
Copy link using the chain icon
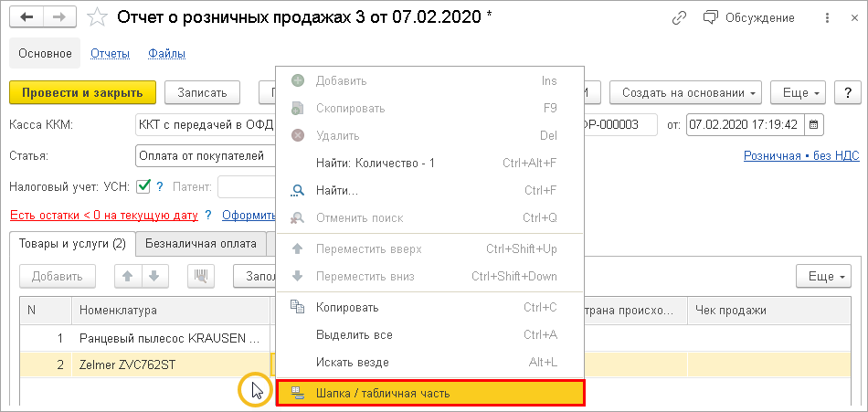point(679,18)
